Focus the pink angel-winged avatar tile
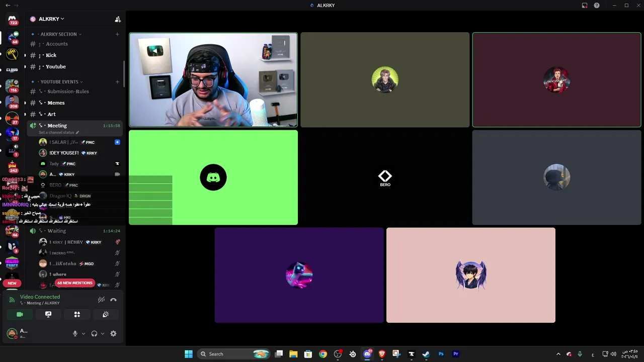644x362 pixels. (471, 275)
